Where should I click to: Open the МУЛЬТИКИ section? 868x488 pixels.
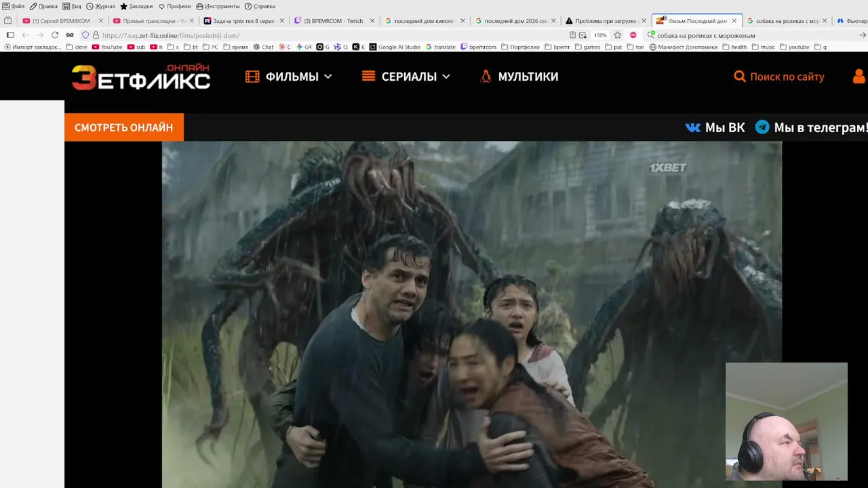[519, 77]
